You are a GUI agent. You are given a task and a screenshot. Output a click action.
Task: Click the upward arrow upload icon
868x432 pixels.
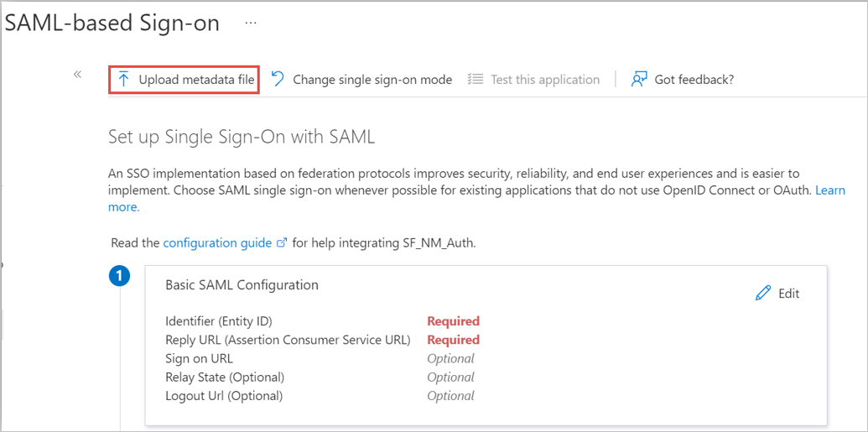pyautogui.click(x=124, y=80)
